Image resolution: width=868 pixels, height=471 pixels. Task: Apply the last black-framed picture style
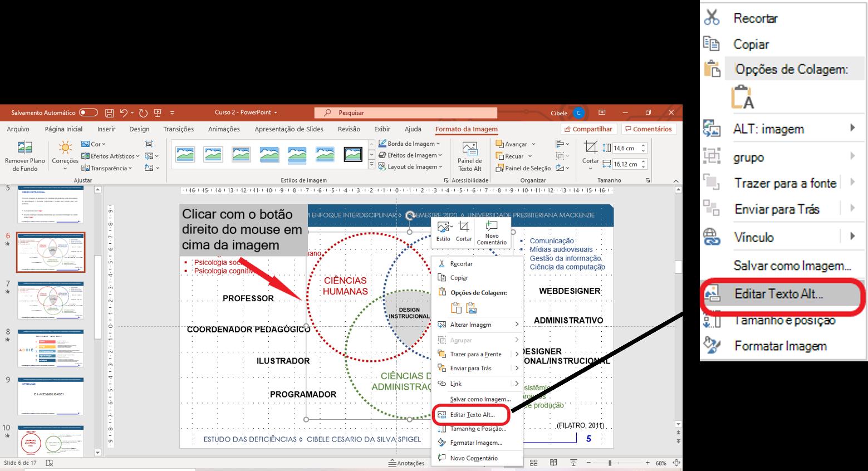353,154
